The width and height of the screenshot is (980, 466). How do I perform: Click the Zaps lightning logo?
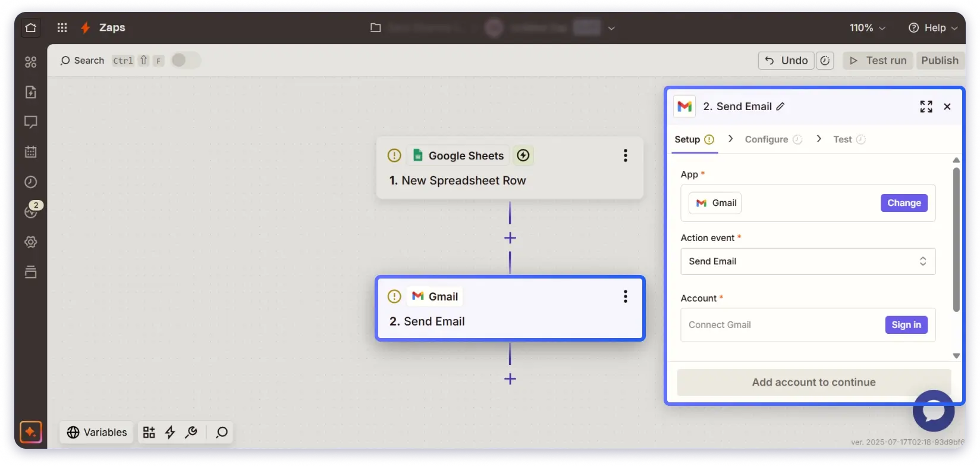click(x=86, y=27)
